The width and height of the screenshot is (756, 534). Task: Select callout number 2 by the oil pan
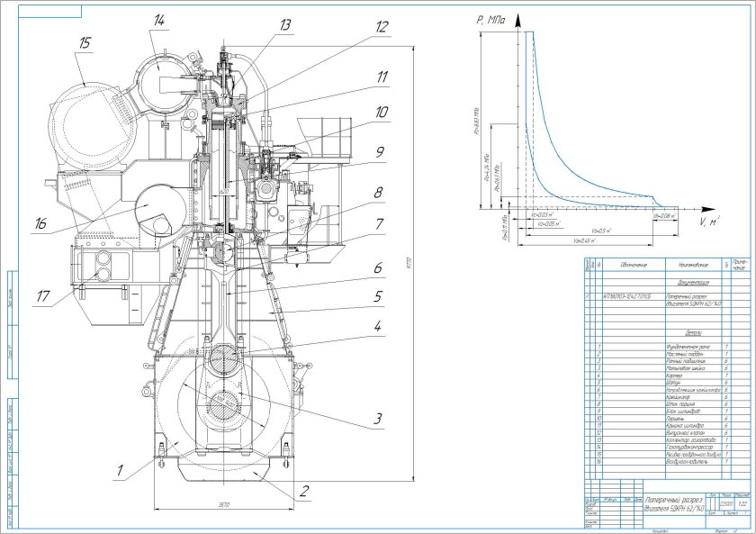pos(304,493)
